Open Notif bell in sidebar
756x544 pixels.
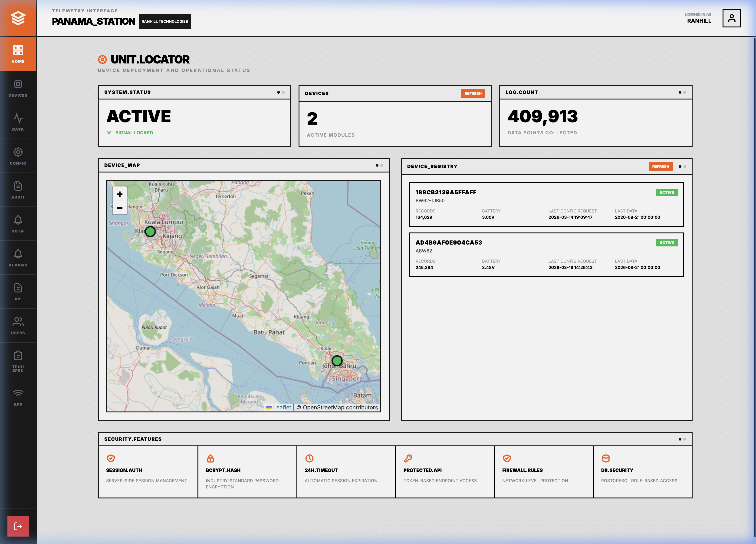18,224
